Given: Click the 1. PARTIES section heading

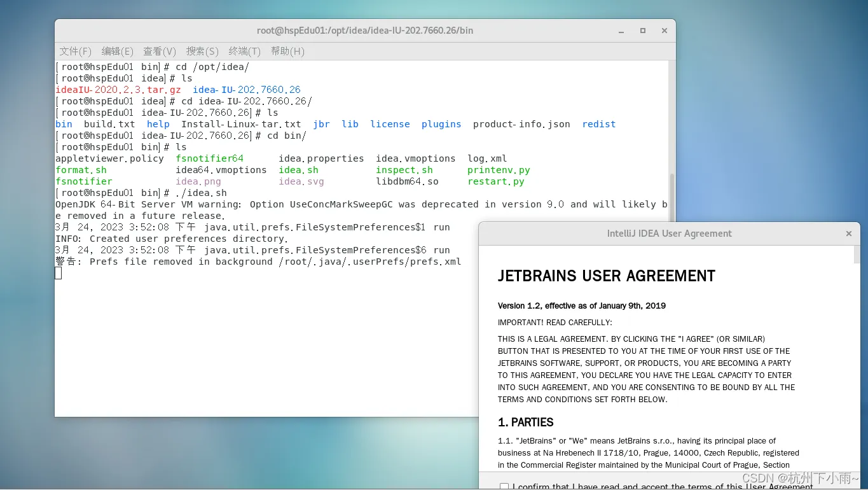Looking at the screenshot, I should coord(526,423).
